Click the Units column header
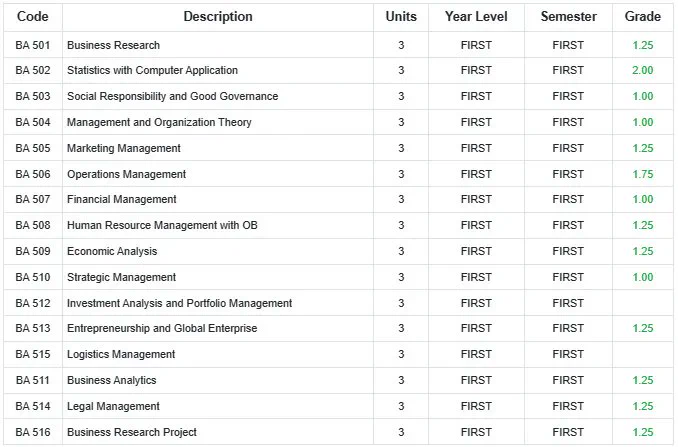Image resolution: width=678 pixels, height=447 pixels. pyautogui.click(x=401, y=16)
